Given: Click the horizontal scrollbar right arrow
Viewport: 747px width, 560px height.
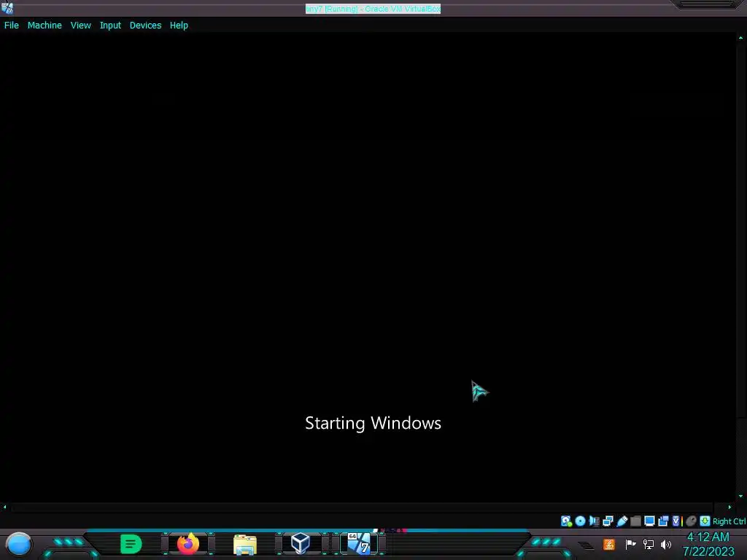Looking at the screenshot, I should click(x=729, y=507).
